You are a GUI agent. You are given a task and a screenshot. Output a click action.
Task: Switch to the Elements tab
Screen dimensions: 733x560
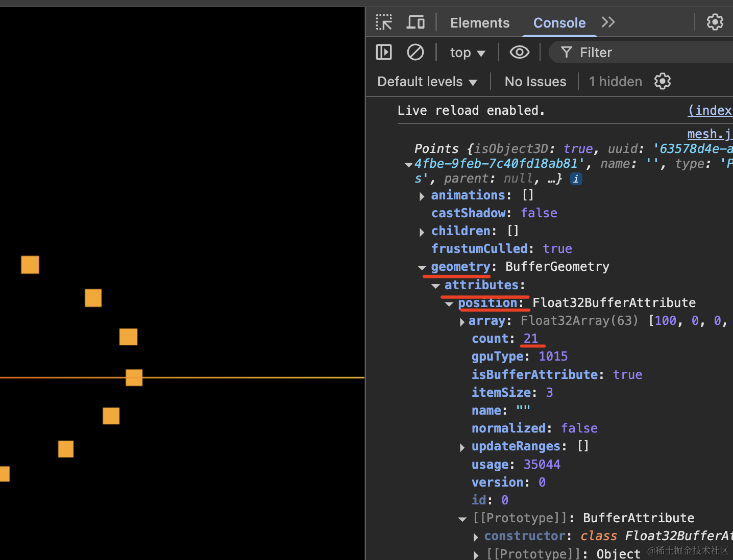pyautogui.click(x=480, y=23)
